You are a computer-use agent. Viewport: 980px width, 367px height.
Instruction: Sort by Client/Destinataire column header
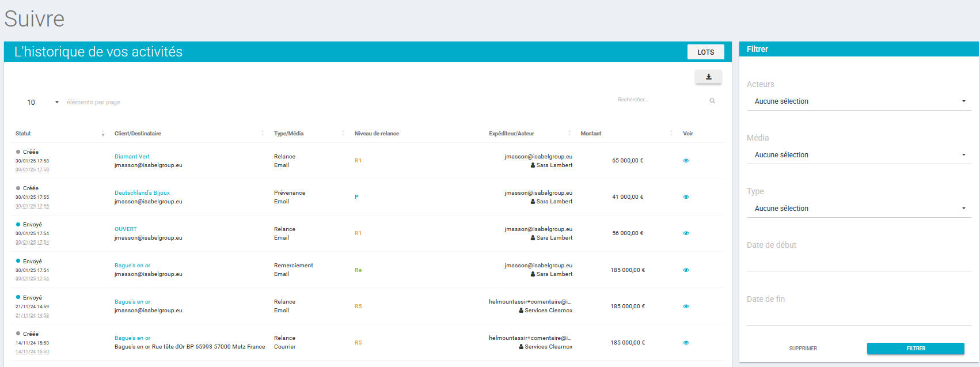coord(138,134)
